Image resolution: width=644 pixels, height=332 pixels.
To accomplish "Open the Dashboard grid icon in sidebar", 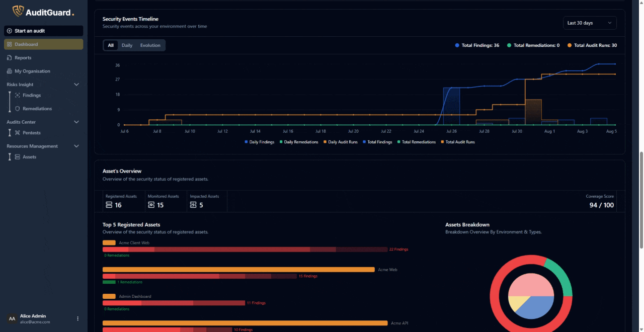I will (10, 44).
